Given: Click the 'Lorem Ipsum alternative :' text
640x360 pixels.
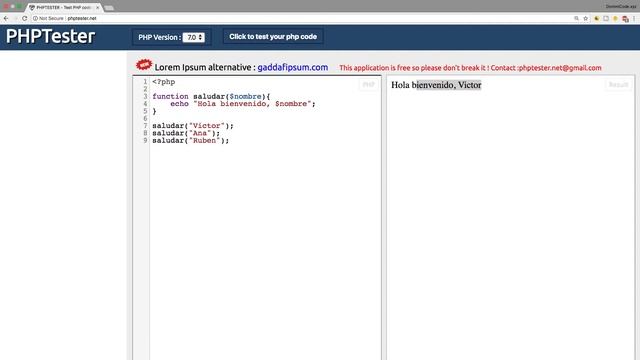Looking at the screenshot, I should coord(205,67).
